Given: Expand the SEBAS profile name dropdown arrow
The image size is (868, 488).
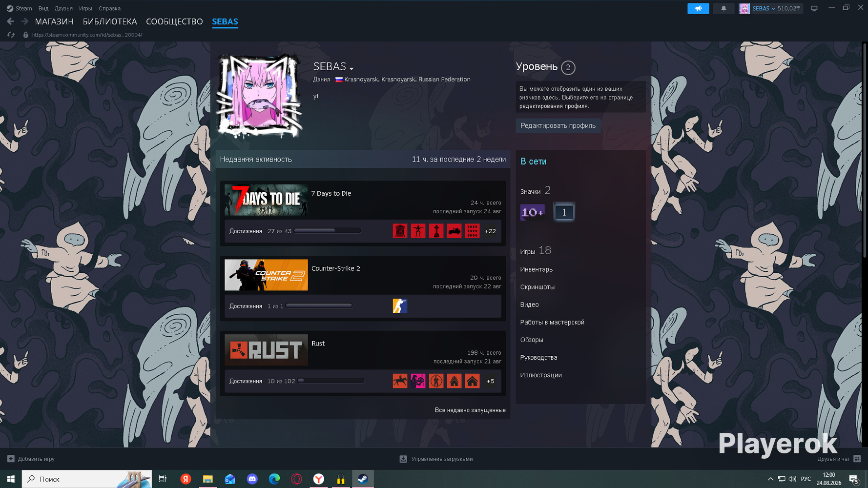Looking at the screenshot, I should pyautogui.click(x=351, y=68).
